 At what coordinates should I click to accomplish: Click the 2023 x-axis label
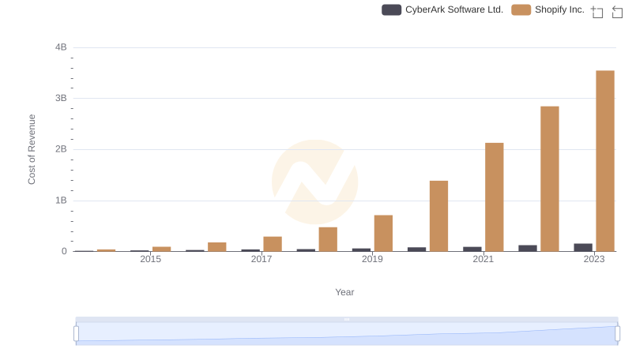coord(594,259)
